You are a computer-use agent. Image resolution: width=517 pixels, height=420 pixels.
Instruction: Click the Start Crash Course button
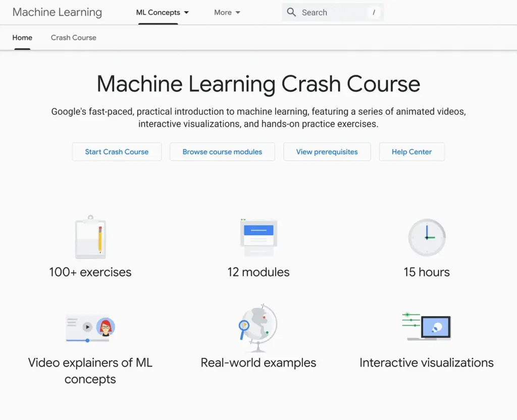[x=117, y=151]
